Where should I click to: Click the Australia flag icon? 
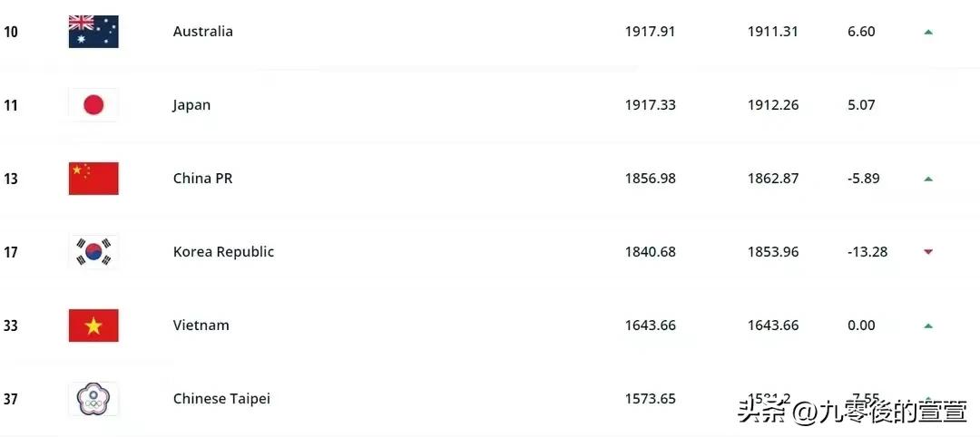pos(93,32)
